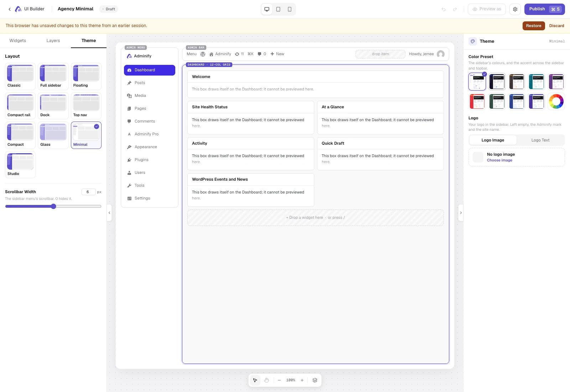Click Adminify site link in admin bar
Screen dimensions: 570x392
(x=220, y=54)
